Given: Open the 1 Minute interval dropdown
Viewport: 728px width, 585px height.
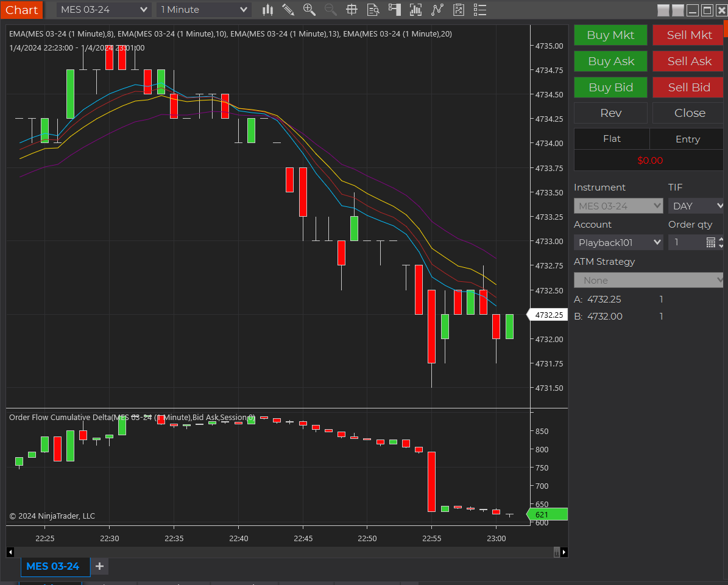Looking at the screenshot, I should tap(204, 10).
